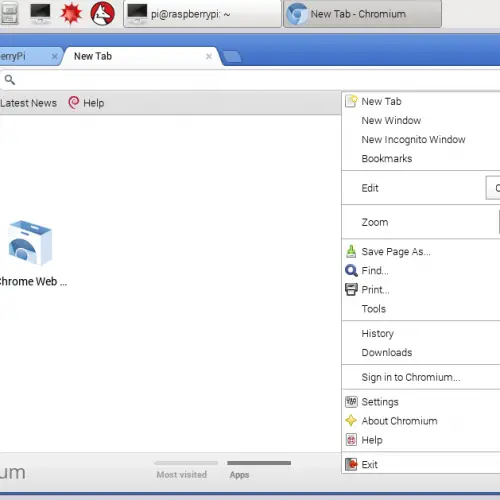Open the Bookmarks submenu
Viewport: 500px width, 500px height.
[x=421, y=158]
